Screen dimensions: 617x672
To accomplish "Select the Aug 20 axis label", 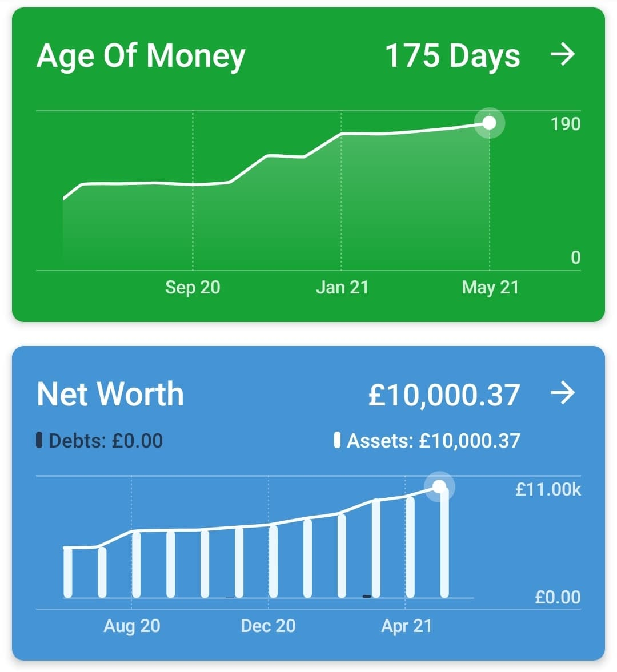I will pyautogui.click(x=131, y=626).
